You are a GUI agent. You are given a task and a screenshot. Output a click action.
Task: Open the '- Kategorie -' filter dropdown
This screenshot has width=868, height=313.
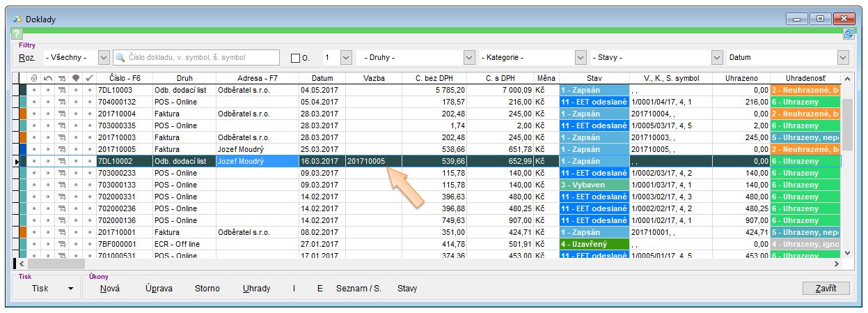[582, 58]
